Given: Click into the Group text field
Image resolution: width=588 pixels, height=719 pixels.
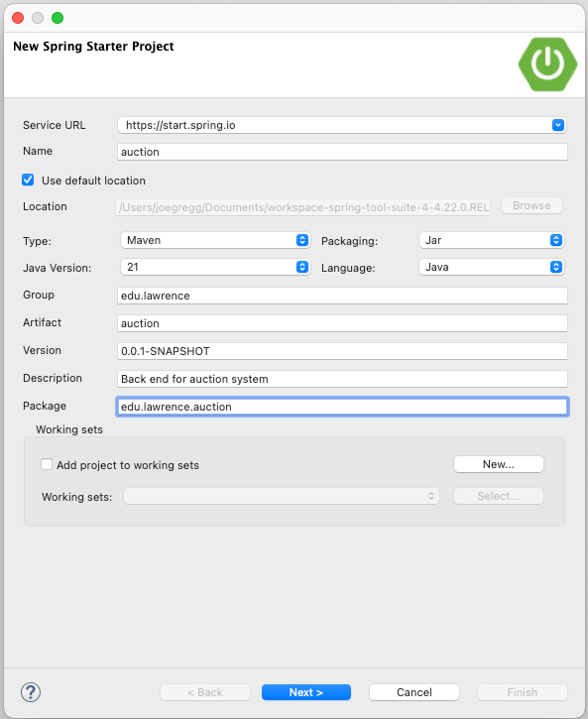Looking at the screenshot, I should [x=342, y=296].
